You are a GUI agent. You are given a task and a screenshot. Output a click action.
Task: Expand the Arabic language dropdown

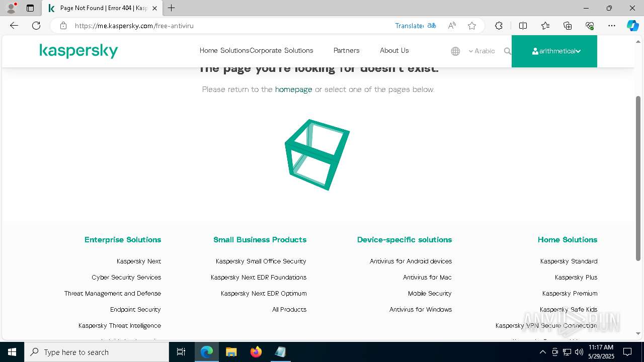pyautogui.click(x=481, y=51)
